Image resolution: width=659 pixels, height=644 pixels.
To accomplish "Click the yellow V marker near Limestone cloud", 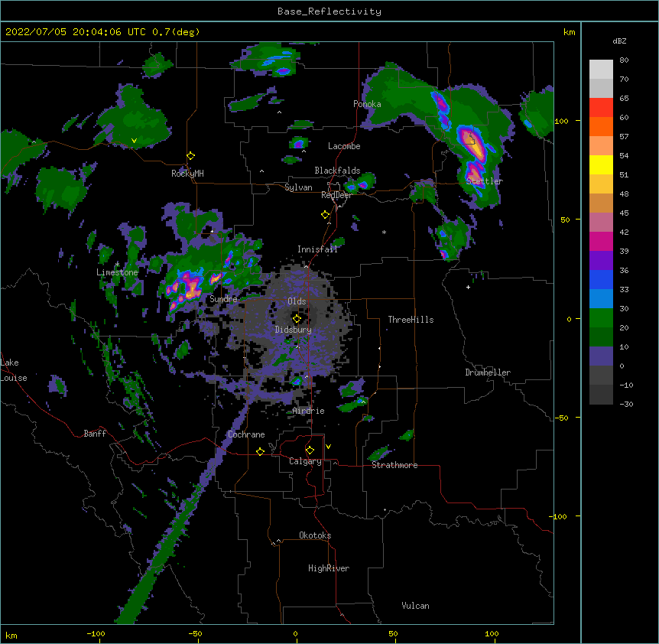I will coord(134,141).
